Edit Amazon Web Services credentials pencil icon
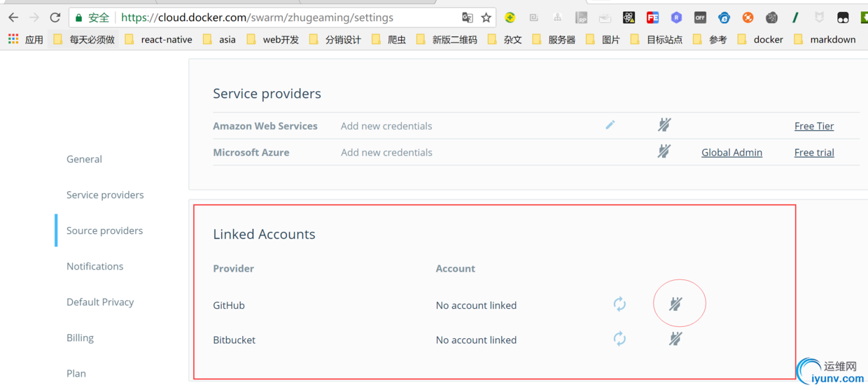The height and width of the screenshot is (390, 868). click(610, 125)
